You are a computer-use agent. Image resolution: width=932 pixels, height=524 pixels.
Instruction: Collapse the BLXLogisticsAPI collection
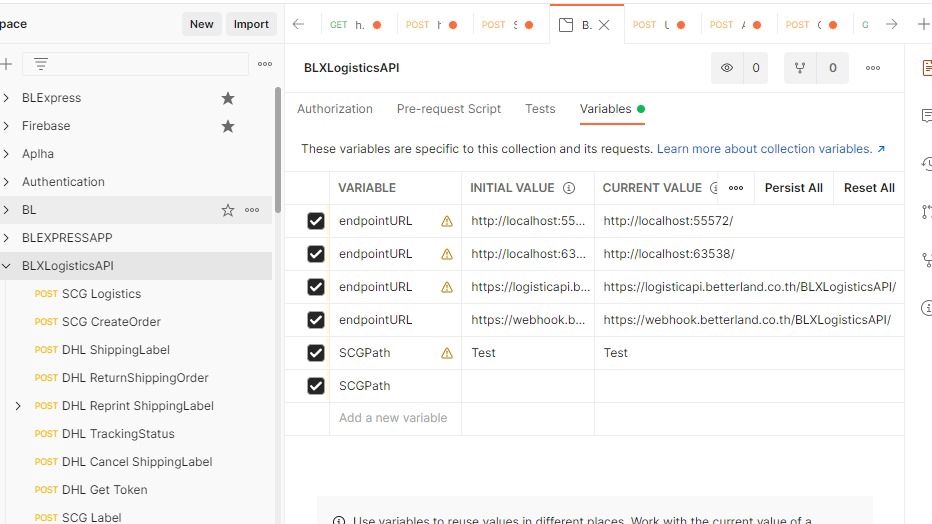(7, 266)
